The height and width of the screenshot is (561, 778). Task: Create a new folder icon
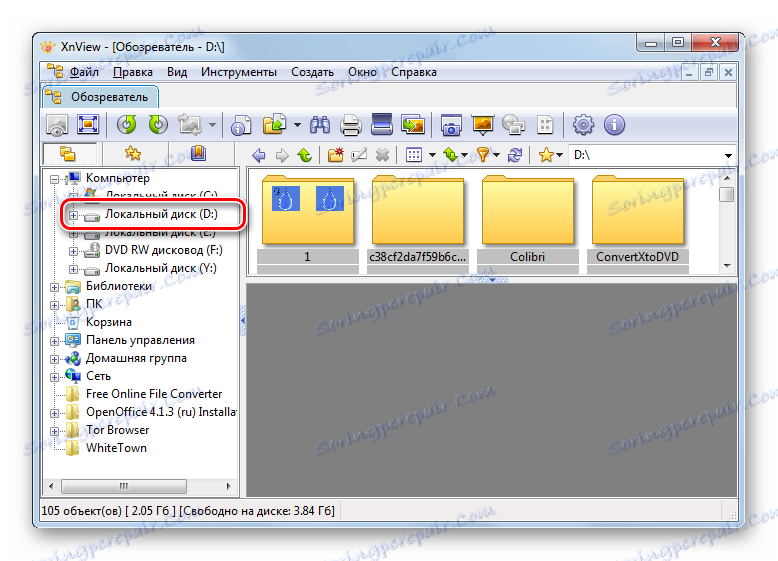336,155
